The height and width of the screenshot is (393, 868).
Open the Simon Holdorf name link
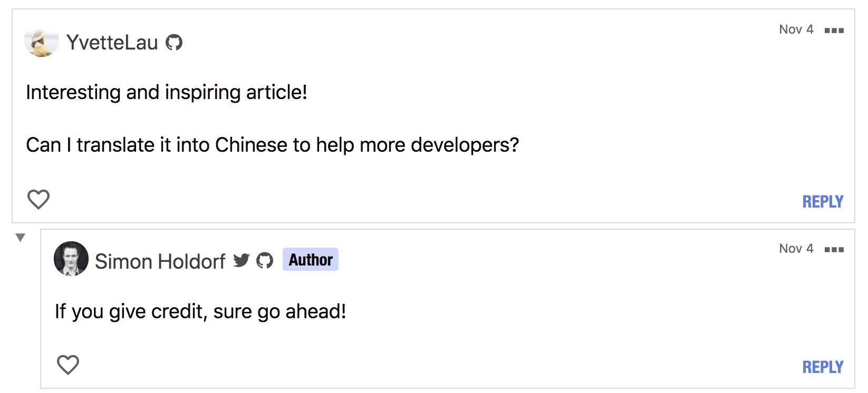pyautogui.click(x=160, y=261)
